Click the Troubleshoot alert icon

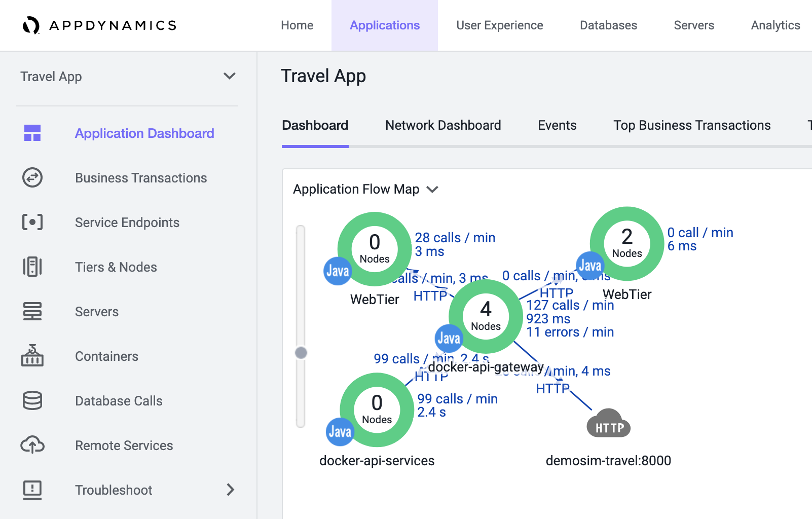(32, 490)
